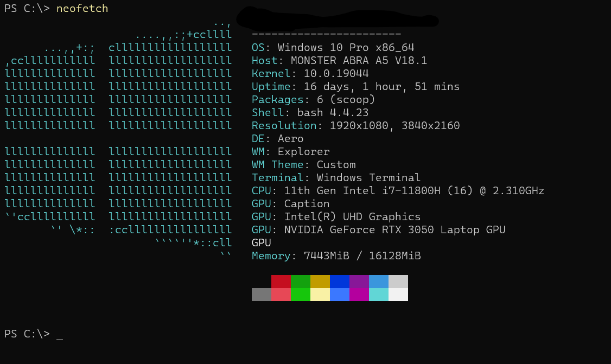
Task: Click the 'Uptime: 16 days, 1 hour, 51 mins' line
Action: click(356, 86)
